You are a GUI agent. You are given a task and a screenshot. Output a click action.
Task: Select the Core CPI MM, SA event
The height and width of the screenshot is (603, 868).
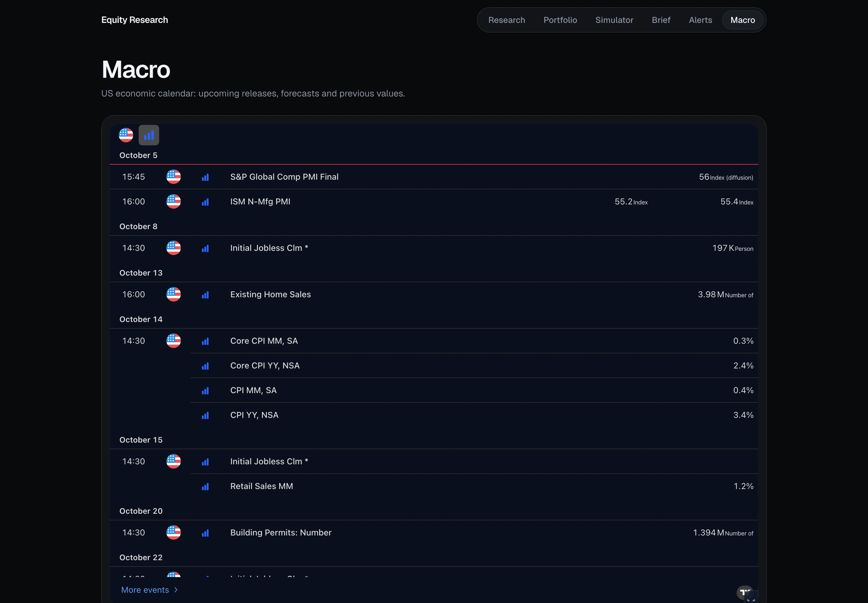[264, 341]
